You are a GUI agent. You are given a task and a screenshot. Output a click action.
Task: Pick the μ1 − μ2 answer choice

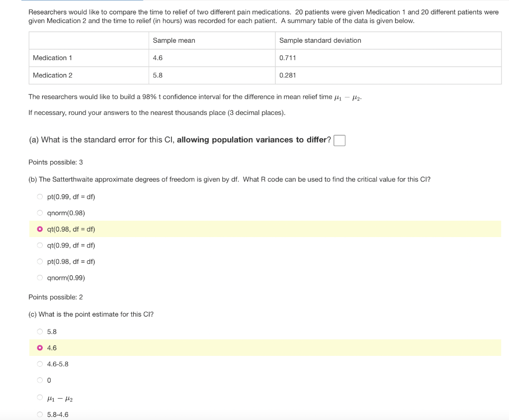coord(39,397)
